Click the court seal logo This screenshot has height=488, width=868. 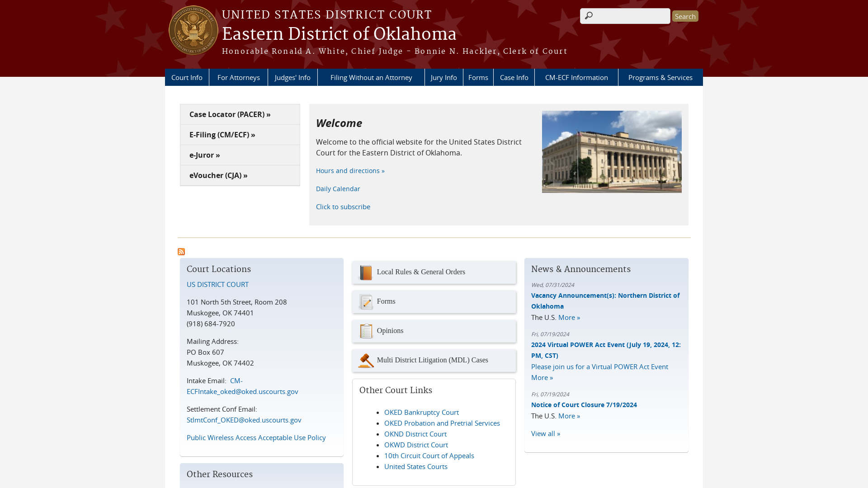[193, 30]
